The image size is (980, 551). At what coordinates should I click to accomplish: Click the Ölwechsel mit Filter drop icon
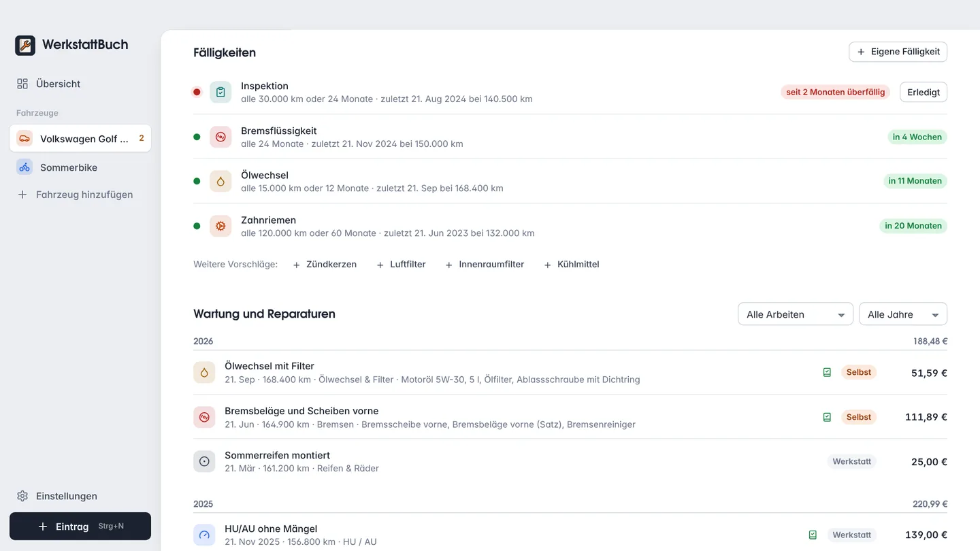[204, 372]
